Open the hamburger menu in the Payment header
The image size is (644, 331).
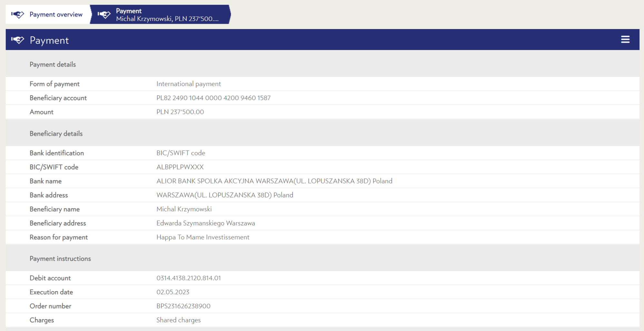(625, 39)
